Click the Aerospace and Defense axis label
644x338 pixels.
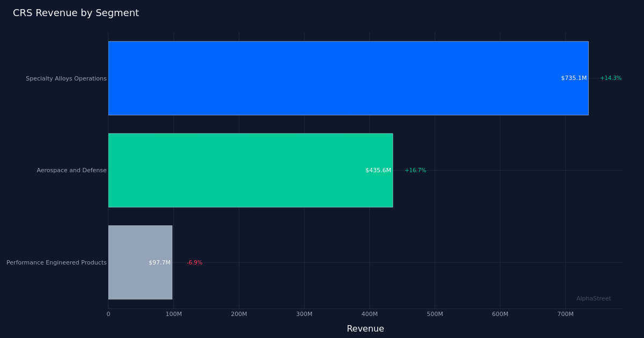(71, 170)
